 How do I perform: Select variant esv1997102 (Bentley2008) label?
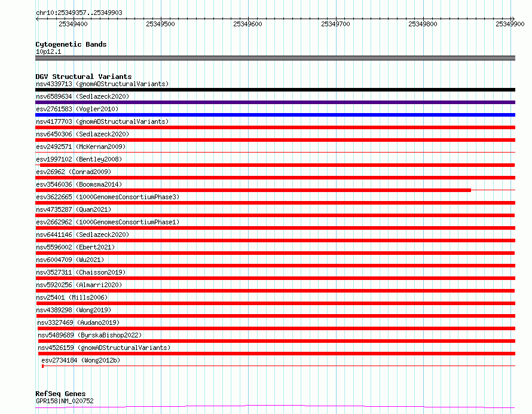(79, 159)
